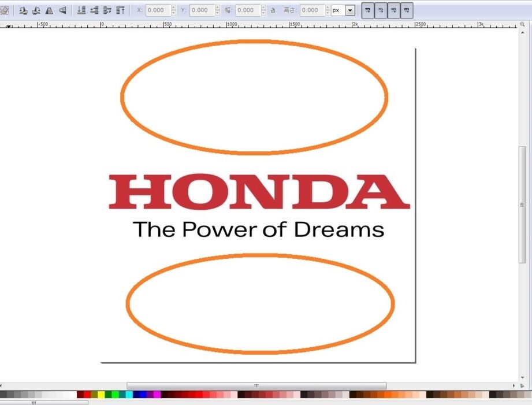Click the horizontal canvas scrollbar thumb
This screenshot has height=405, width=532.
[256, 386]
